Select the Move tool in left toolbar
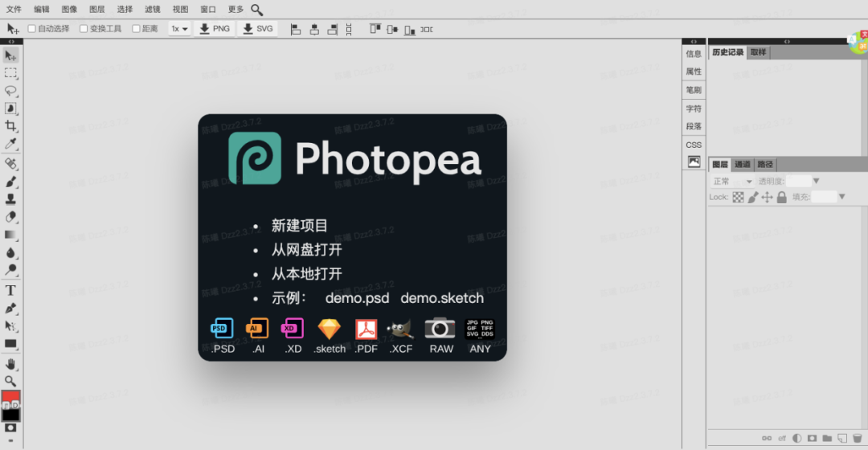Screen dimensions: 868x450 (x=10, y=55)
